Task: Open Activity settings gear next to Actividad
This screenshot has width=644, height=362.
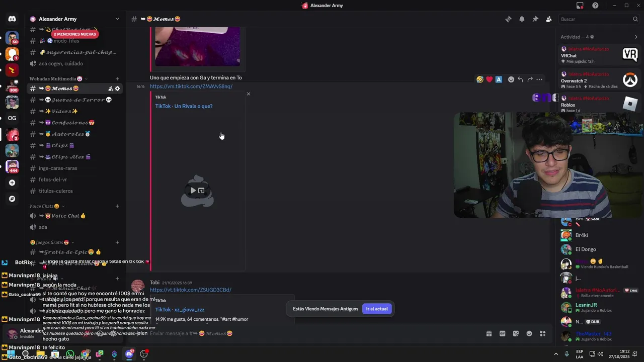Action: [592, 37]
